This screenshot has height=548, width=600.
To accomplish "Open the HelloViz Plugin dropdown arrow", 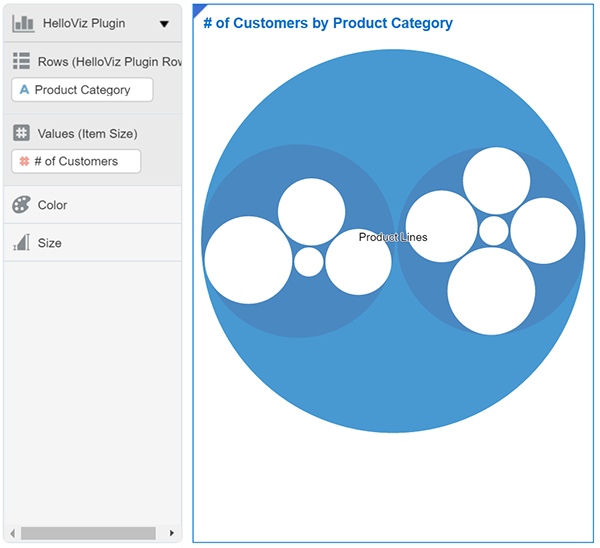I will click(164, 24).
